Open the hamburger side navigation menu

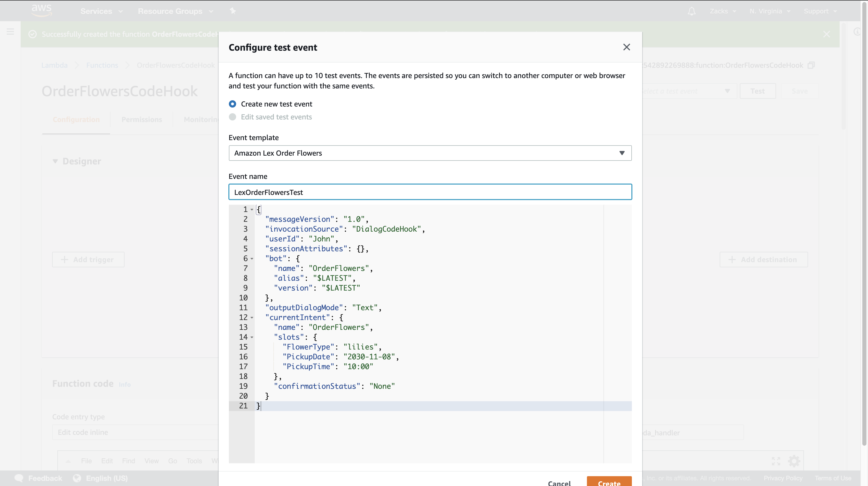[10, 32]
